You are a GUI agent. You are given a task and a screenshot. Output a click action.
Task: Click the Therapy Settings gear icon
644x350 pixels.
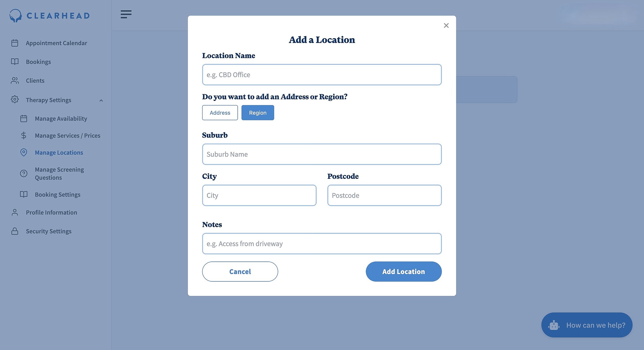pos(15,99)
